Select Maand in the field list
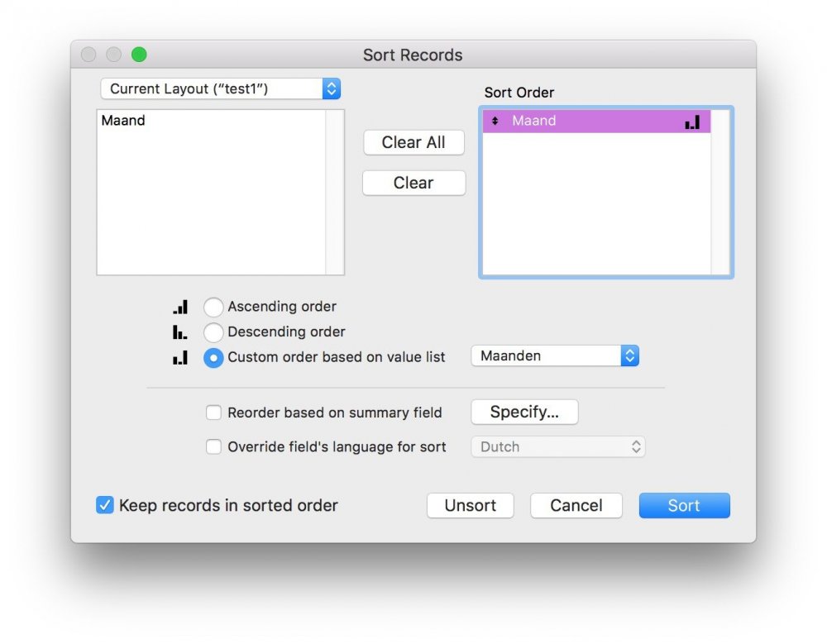Viewport: 827px width, 644px height. coord(123,121)
